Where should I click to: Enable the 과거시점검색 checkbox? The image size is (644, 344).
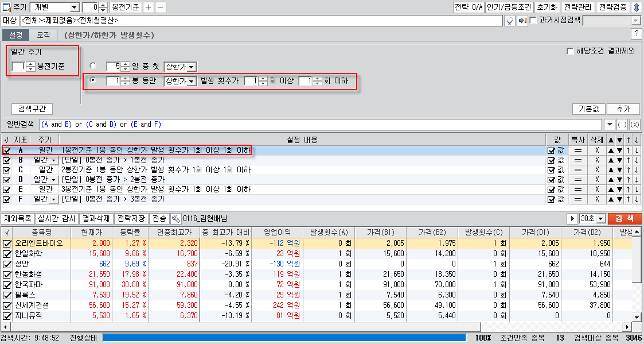[533, 21]
